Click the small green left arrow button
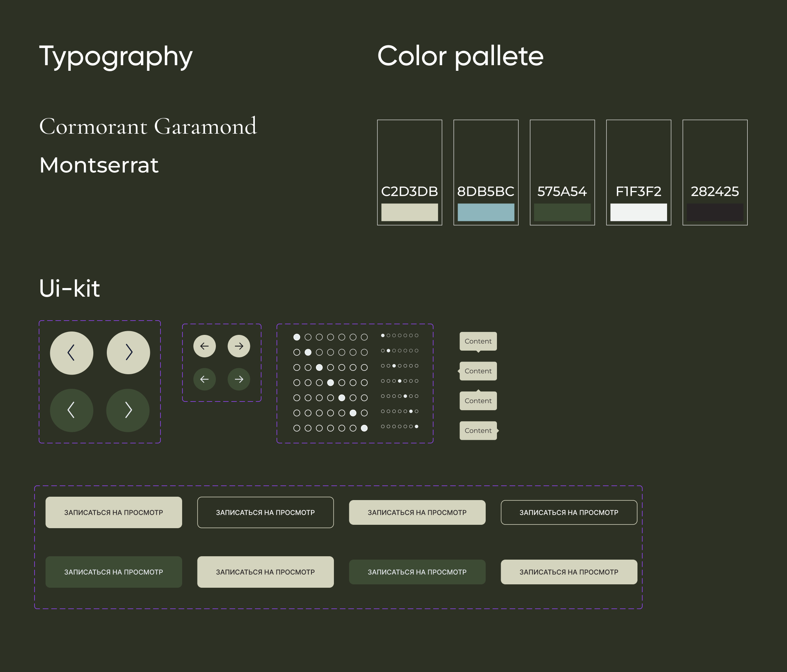This screenshot has width=787, height=672. click(x=204, y=379)
